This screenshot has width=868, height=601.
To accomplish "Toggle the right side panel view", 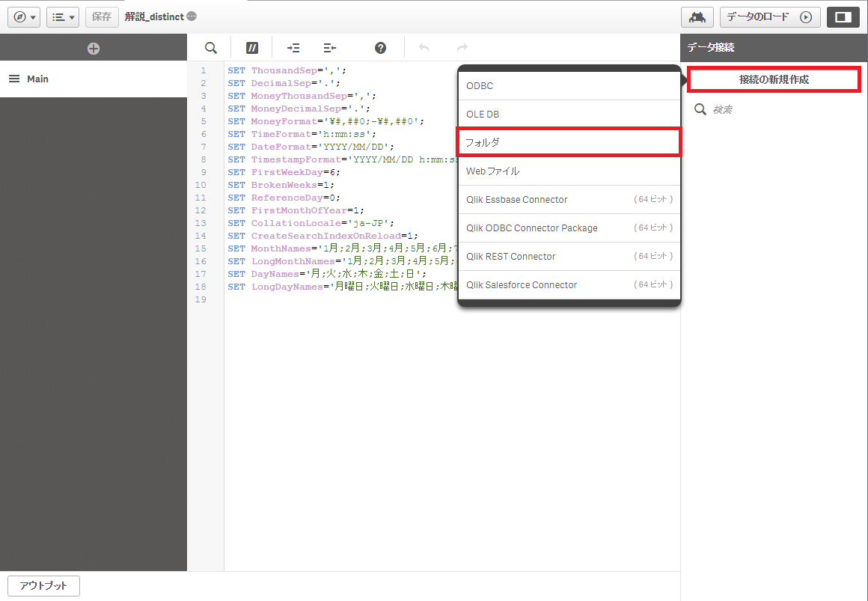I will (x=843, y=17).
